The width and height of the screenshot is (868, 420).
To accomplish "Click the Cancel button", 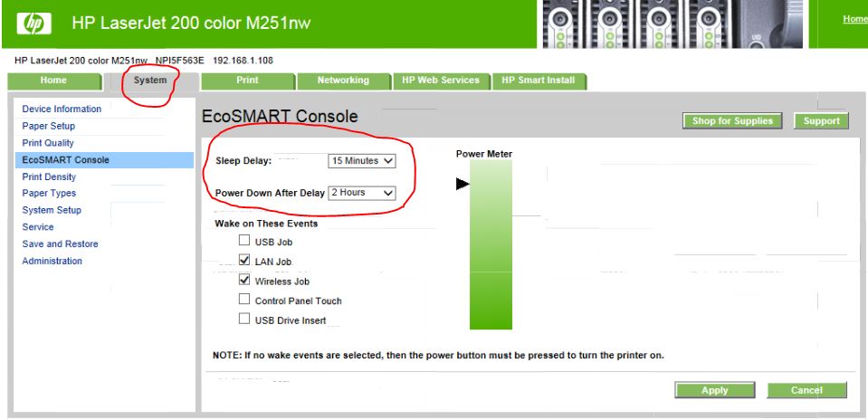I will point(806,390).
